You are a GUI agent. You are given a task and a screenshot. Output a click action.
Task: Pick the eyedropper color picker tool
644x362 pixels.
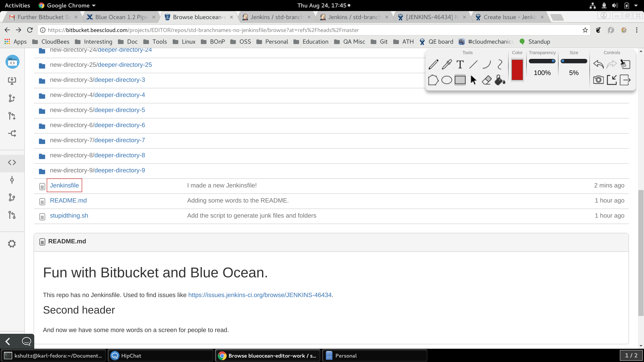(x=447, y=64)
